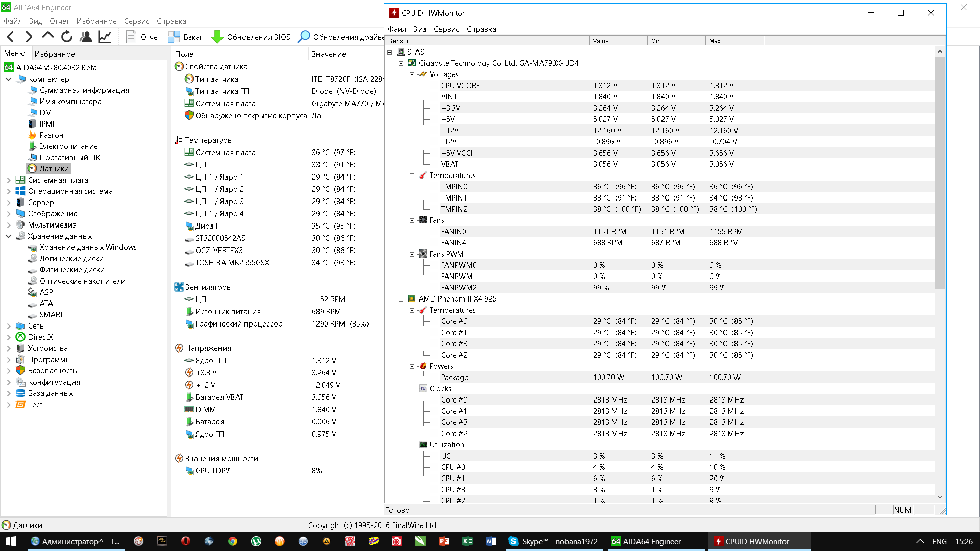980x551 pixels.
Task: Click the AIDA64 back navigation arrow
Action: pos(11,37)
